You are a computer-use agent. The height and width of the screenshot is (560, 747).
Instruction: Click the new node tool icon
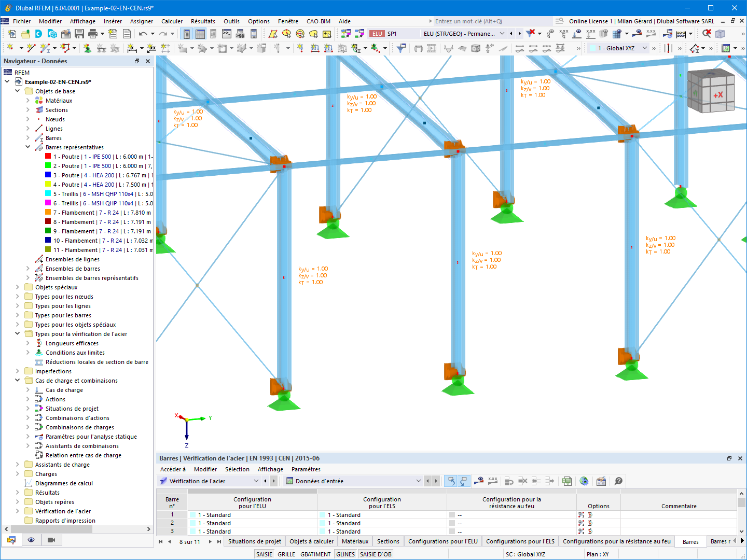pyautogui.click(x=9, y=48)
